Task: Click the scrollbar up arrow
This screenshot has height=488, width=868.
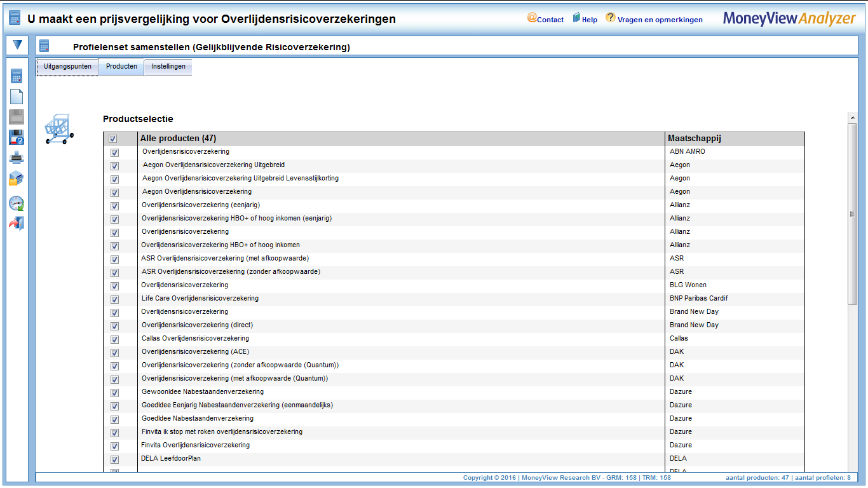Action: pos(852,118)
